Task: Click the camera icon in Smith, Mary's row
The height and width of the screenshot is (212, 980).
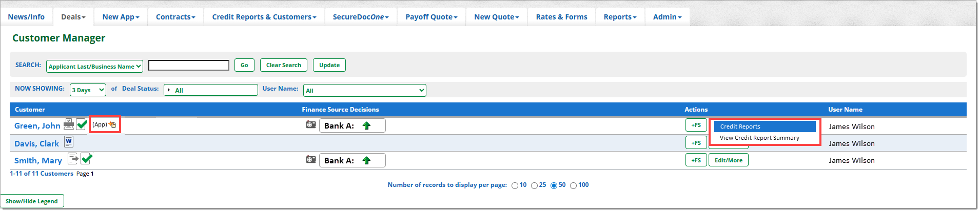Action: [311, 160]
